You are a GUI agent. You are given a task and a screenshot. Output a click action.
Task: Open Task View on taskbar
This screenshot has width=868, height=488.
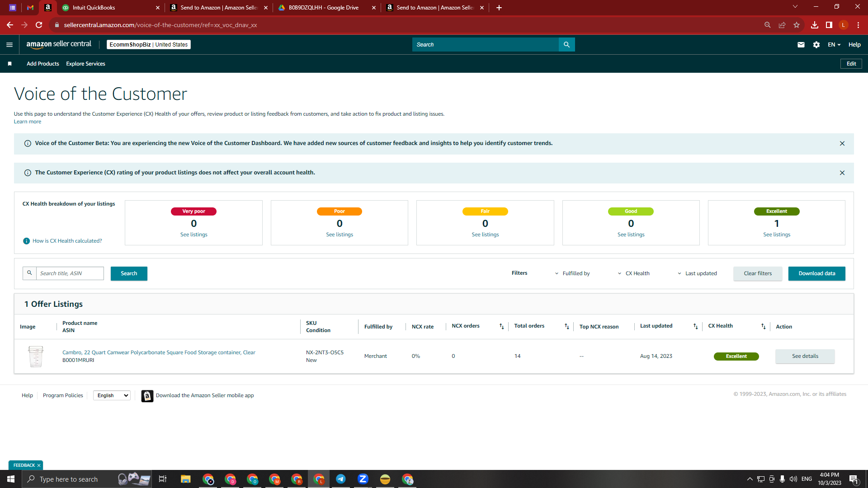coord(163,479)
